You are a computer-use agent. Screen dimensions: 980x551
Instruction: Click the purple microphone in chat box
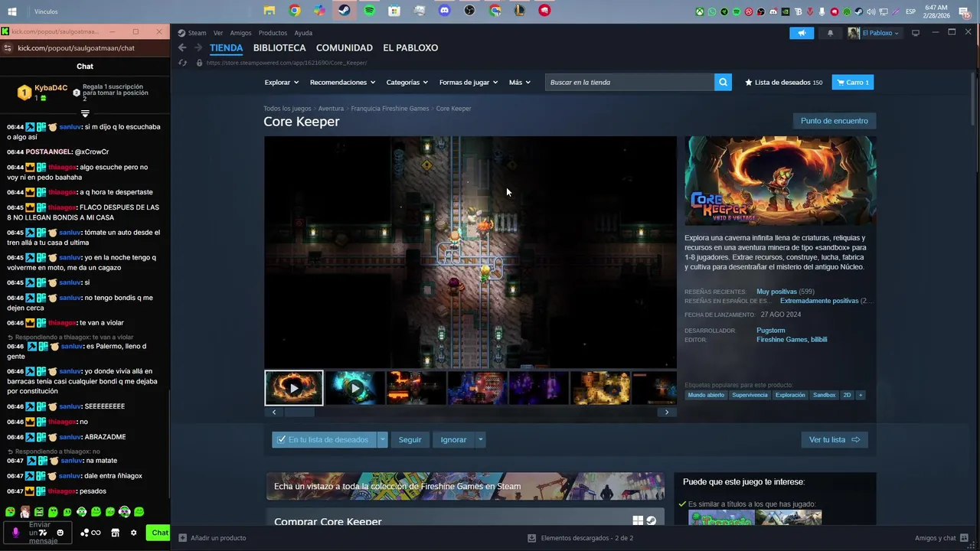pos(16,533)
